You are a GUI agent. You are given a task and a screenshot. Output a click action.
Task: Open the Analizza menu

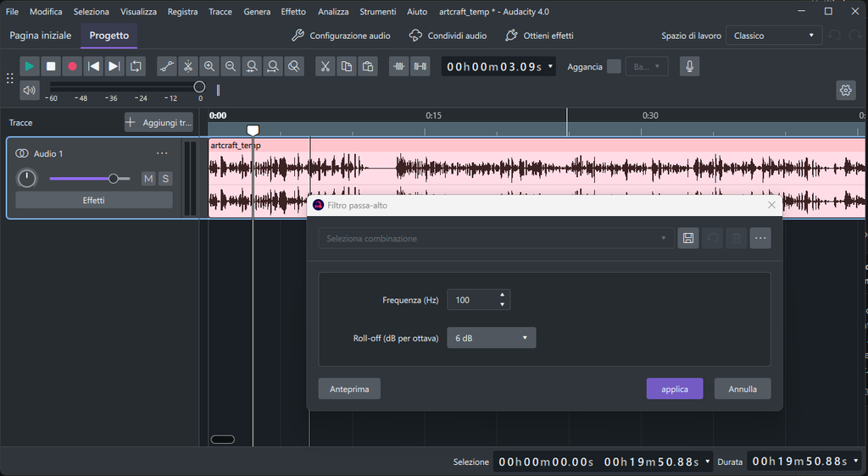[333, 12]
